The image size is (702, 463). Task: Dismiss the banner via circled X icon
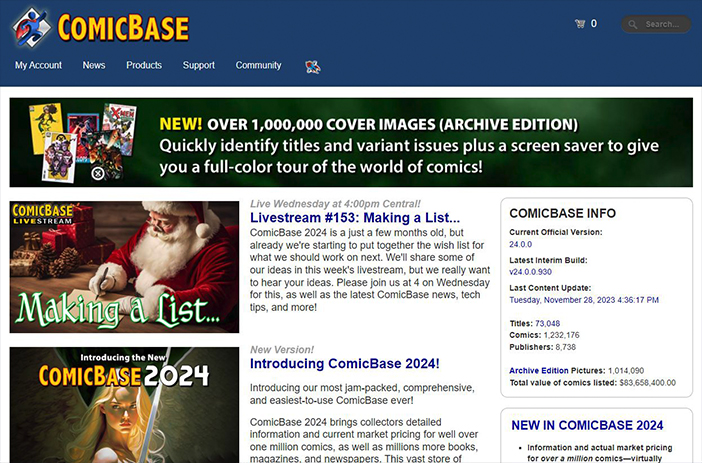(98, 173)
